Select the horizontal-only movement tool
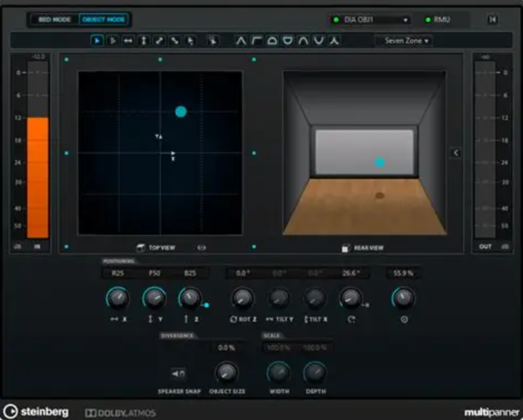Viewport: 523px width, 420px height. pyautogui.click(x=128, y=41)
